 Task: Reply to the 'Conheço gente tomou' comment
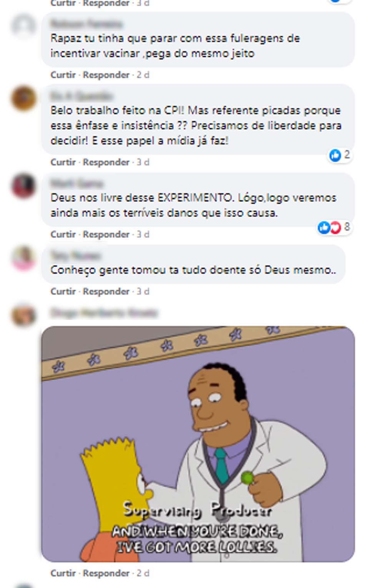coord(106,291)
